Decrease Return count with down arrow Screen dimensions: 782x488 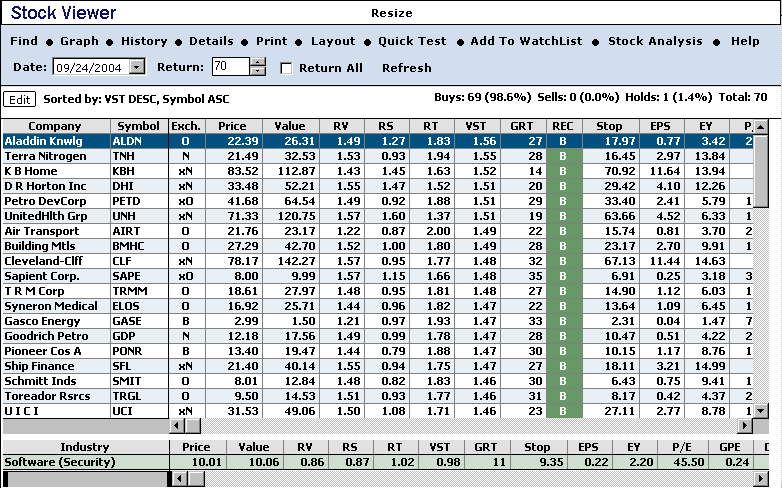[x=258, y=72]
